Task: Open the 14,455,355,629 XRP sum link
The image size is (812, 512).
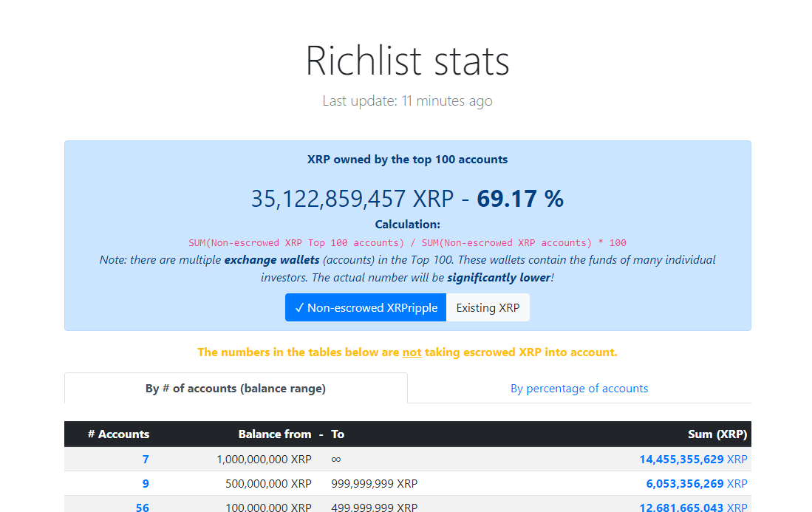Action: [693, 460]
